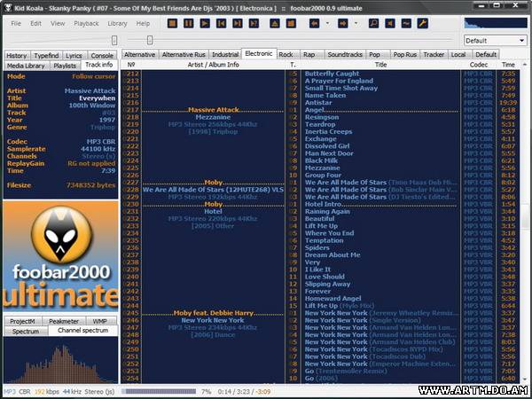The image size is (532, 399).
Task: Click the Open/eject file icon
Action: tap(275, 23)
